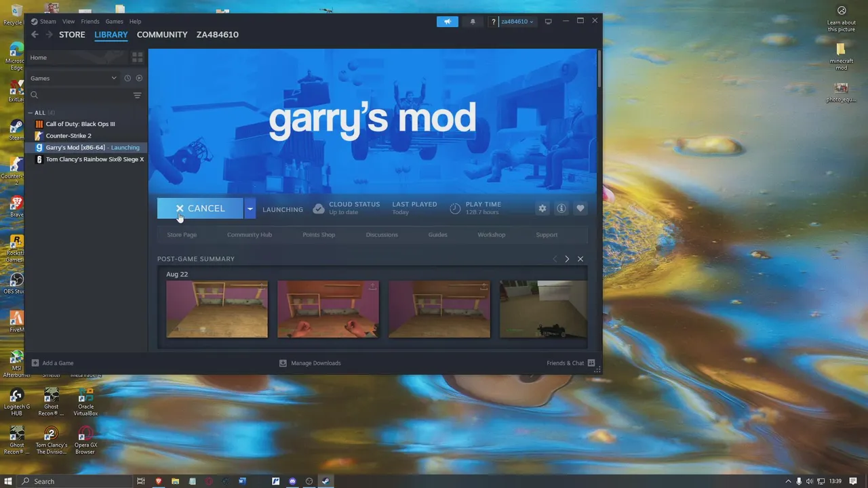Open the View menu
This screenshot has width=868, height=488.
point(68,22)
